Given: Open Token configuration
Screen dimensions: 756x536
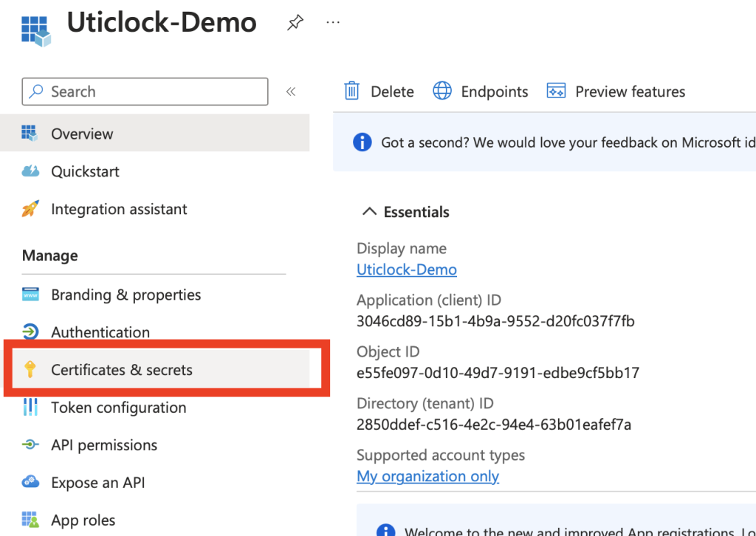Looking at the screenshot, I should pos(119,408).
